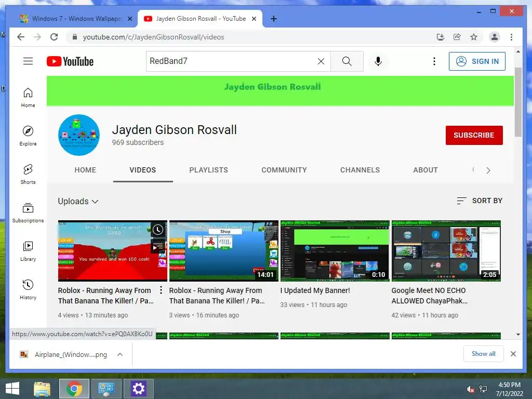Install app icon in address bar
This screenshot has width=532, height=399.
[441, 37]
